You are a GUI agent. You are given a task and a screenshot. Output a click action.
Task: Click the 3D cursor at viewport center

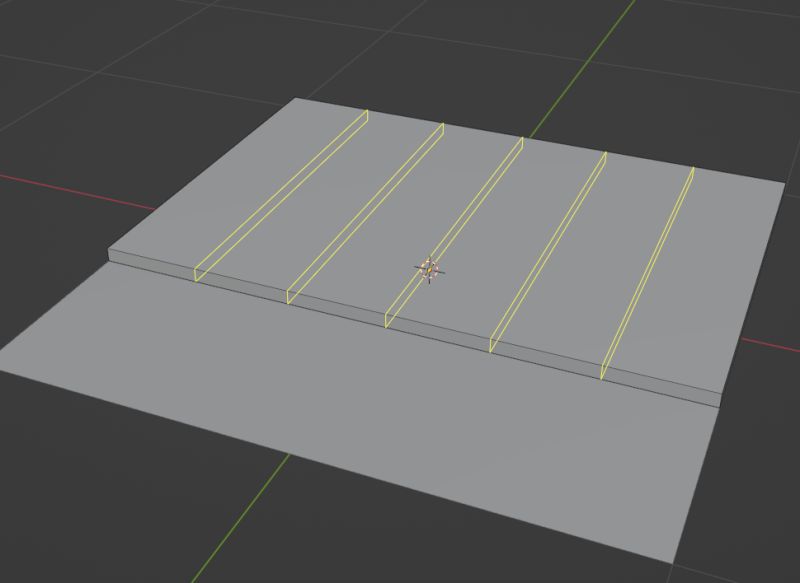428,269
